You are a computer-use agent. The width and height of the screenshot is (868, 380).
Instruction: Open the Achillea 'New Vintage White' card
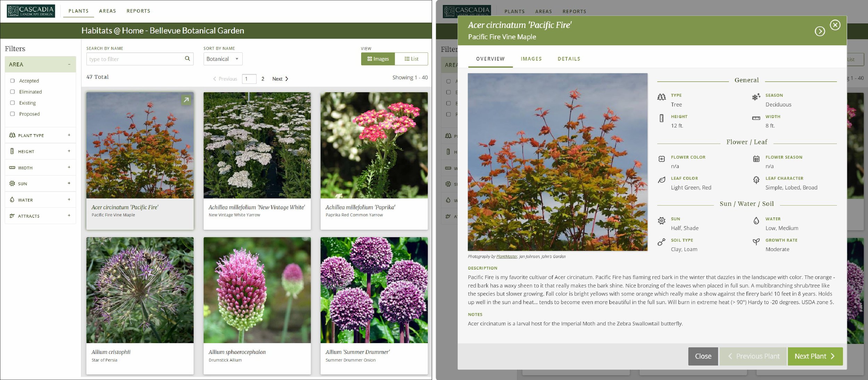(257, 160)
